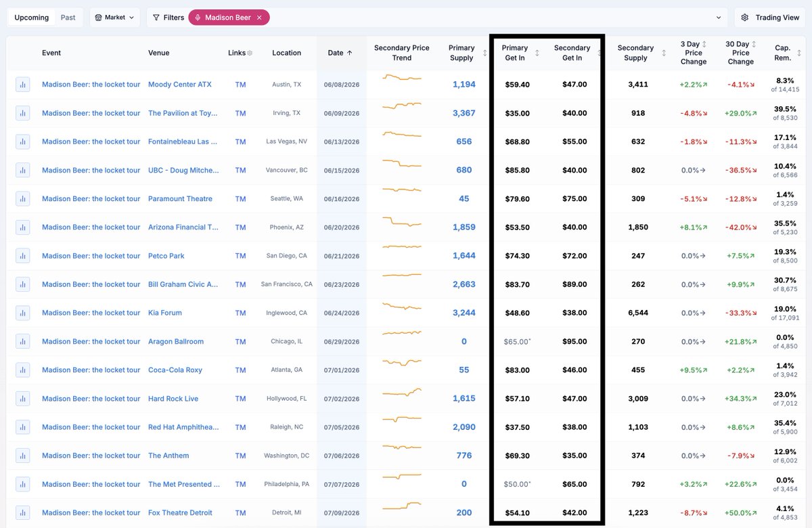Open TM link for Detroit, MI row
The image size is (812, 528).
coord(240,512)
